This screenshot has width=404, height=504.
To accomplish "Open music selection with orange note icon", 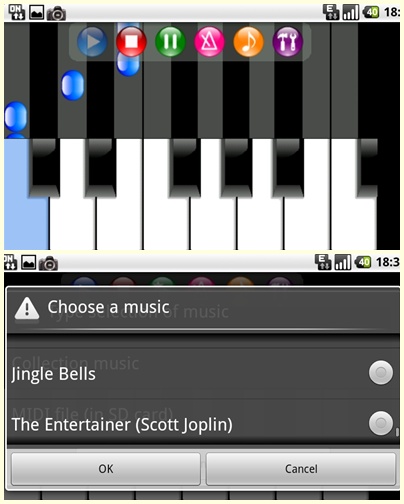I will pyautogui.click(x=248, y=42).
